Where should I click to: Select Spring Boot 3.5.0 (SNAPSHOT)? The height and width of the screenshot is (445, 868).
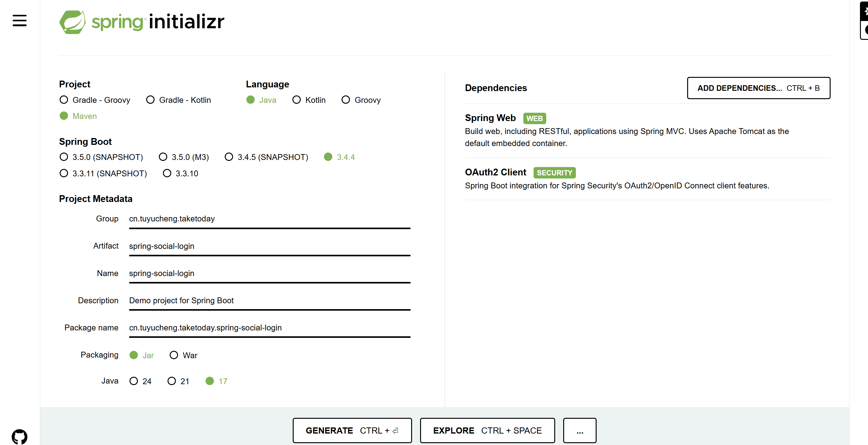click(x=64, y=157)
